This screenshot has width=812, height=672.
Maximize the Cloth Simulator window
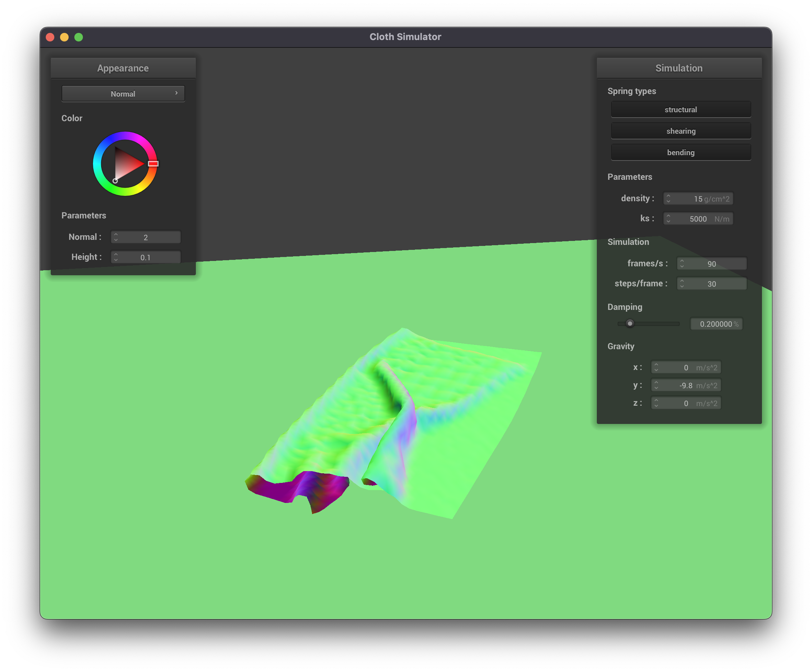79,37
